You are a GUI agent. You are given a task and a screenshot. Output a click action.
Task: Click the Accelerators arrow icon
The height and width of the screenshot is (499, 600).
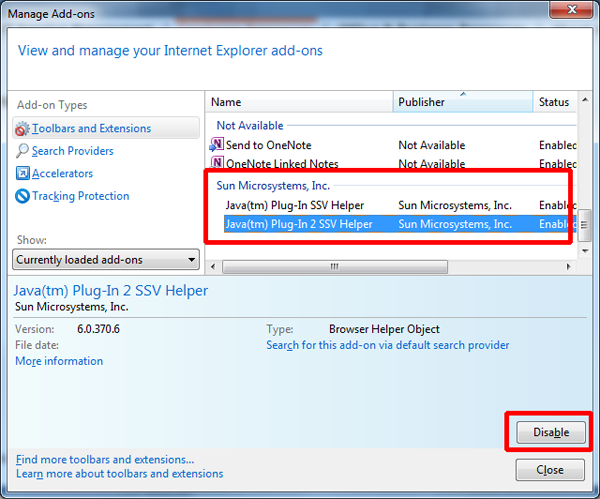22,173
